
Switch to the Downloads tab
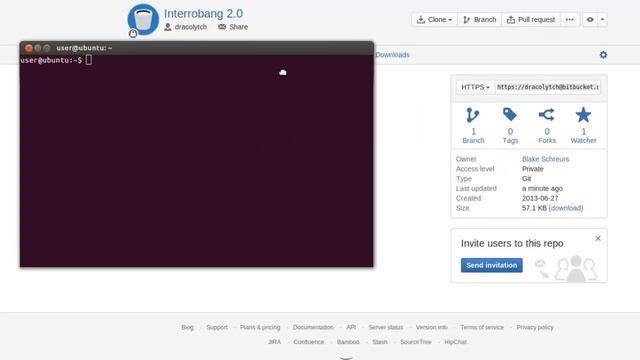pos(392,55)
